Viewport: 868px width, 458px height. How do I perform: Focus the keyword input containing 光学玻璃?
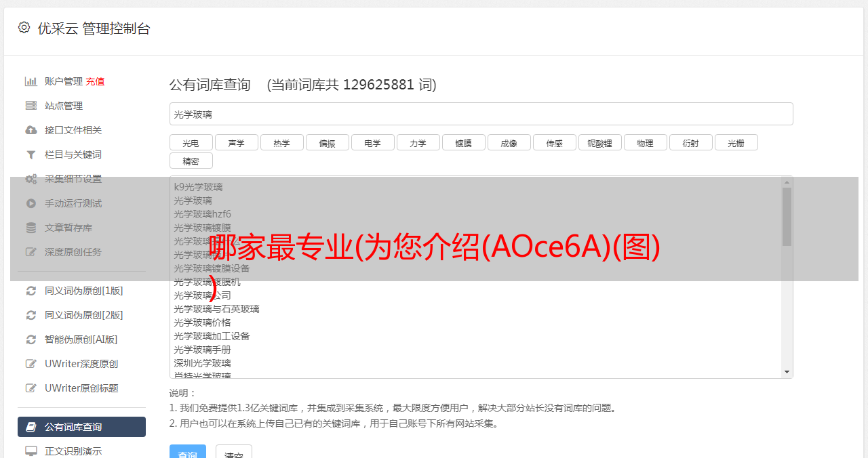pyautogui.click(x=481, y=114)
